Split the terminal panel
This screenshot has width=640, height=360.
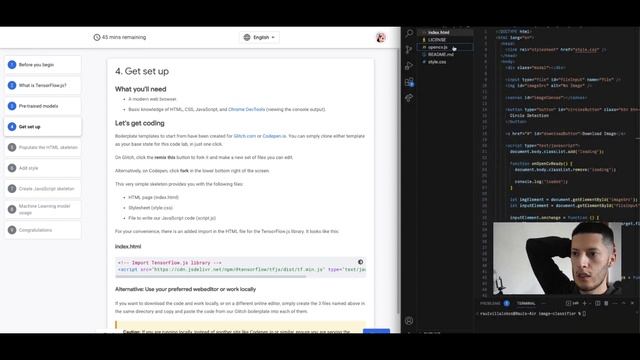pyautogui.click(x=598, y=303)
